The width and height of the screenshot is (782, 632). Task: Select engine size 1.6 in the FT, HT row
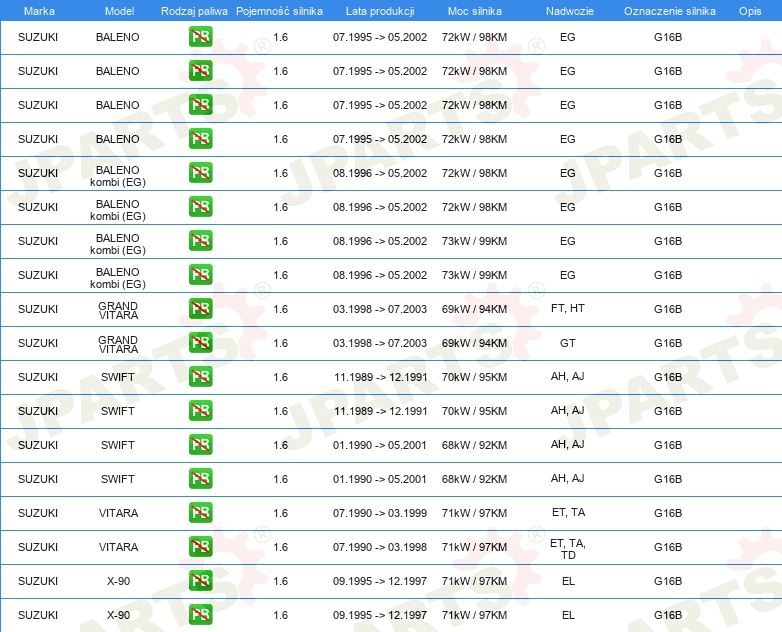pyautogui.click(x=280, y=309)
